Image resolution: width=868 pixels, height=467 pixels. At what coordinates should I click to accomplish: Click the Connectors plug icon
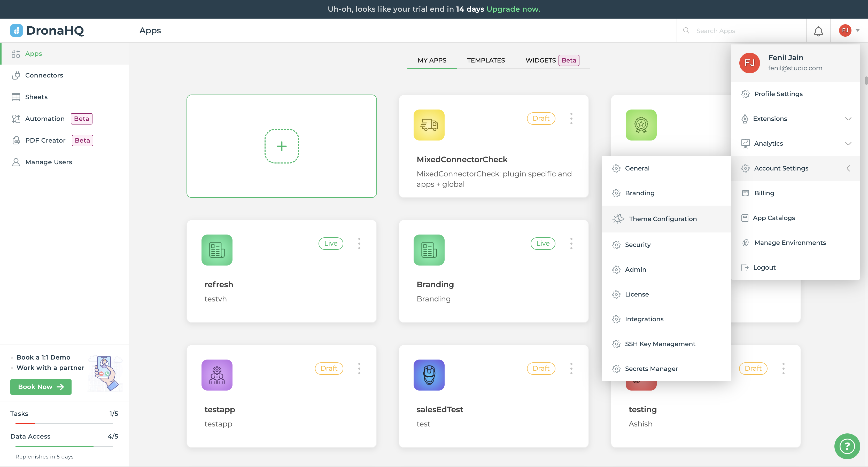click(16, 75)
